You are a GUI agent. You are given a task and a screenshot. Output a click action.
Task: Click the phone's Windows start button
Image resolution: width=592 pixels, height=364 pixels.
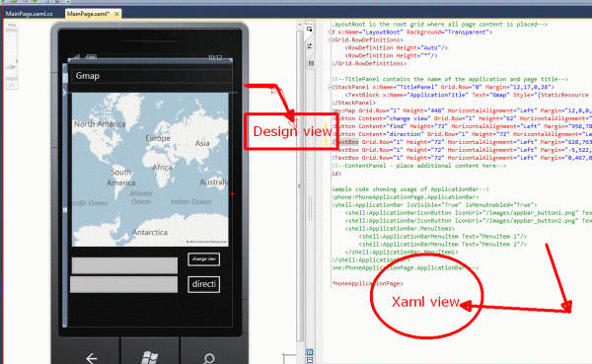point(150,357)
